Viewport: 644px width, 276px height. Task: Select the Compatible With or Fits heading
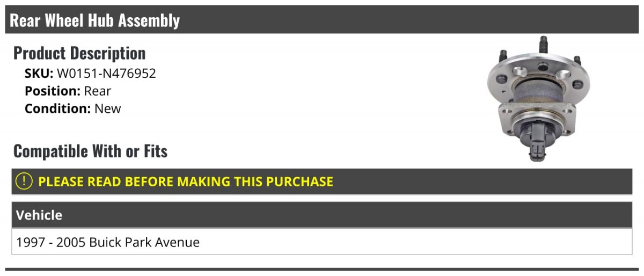coord(91,151)
